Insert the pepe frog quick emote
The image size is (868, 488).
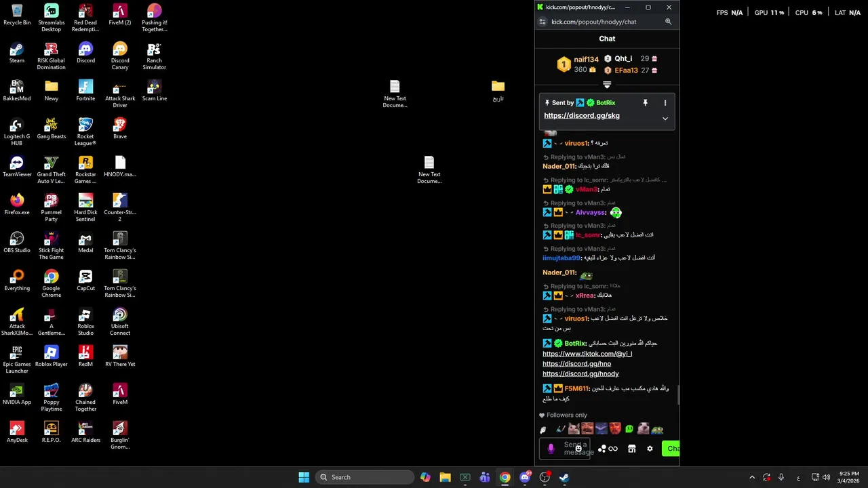(657, 429)
